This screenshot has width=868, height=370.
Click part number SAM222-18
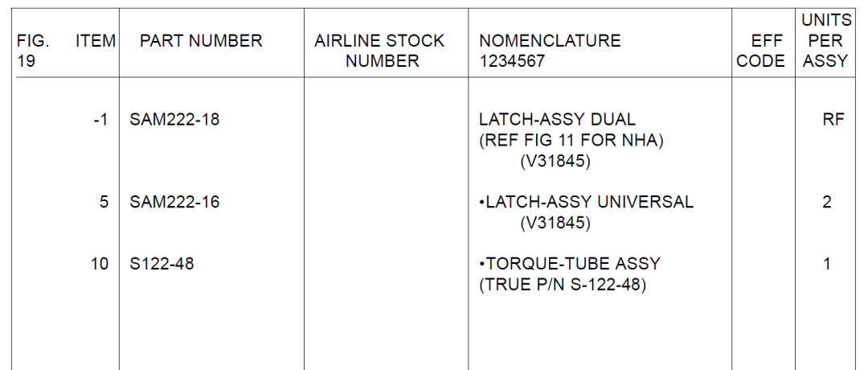pyautogui.click(x=174, y=119)
